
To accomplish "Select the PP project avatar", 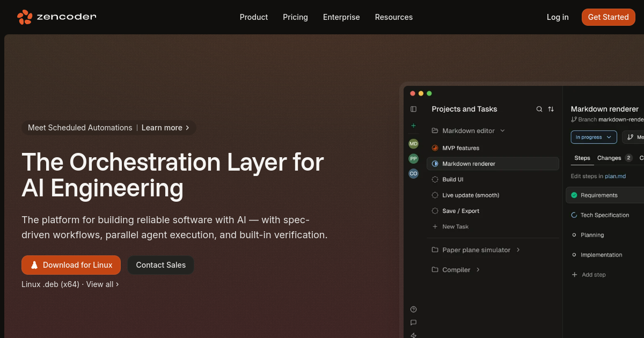I will (413, 159).
